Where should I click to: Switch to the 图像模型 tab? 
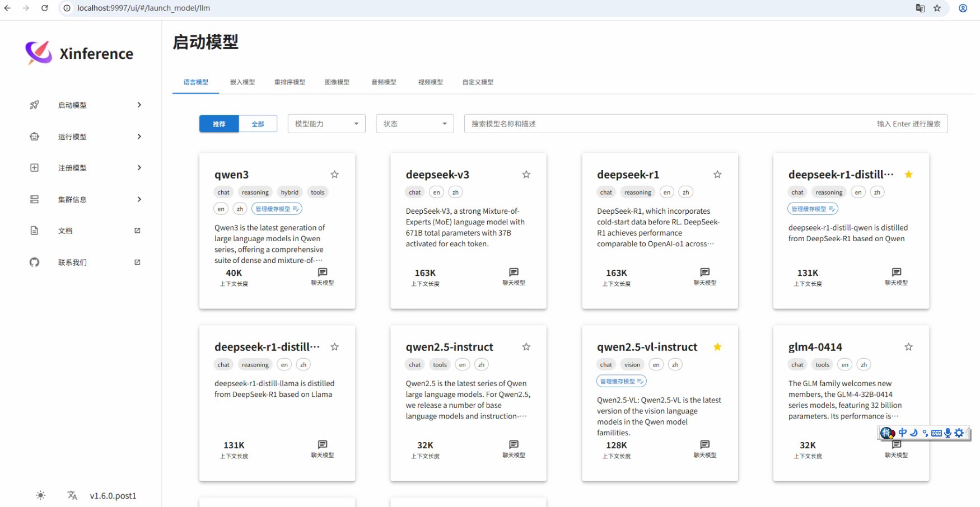tap(337, 82)
